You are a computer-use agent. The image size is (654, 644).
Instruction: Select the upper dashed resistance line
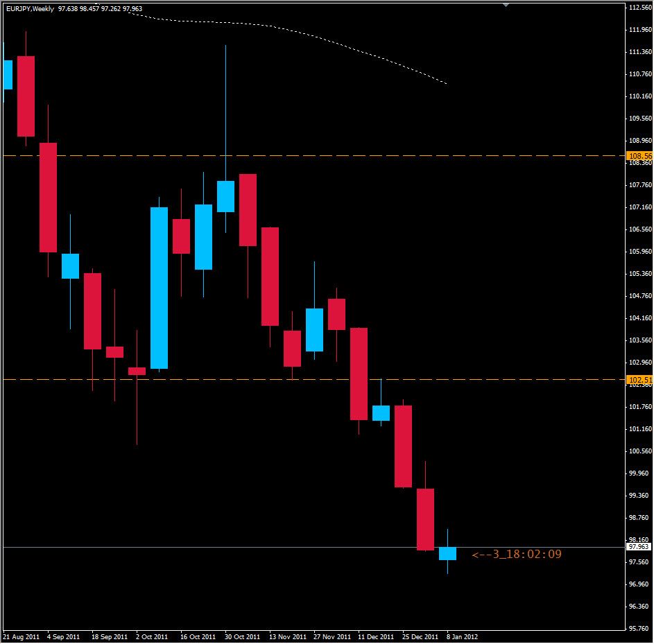pos(312,155)
